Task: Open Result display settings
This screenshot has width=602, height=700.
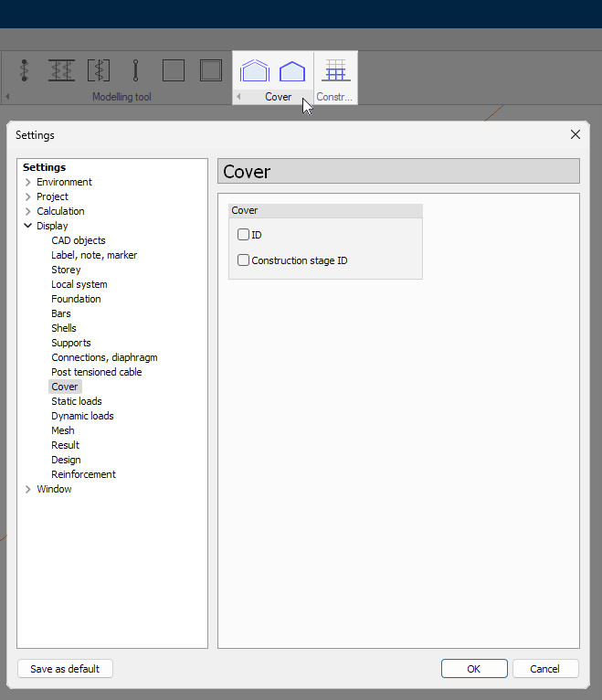Action: (65, 445)
